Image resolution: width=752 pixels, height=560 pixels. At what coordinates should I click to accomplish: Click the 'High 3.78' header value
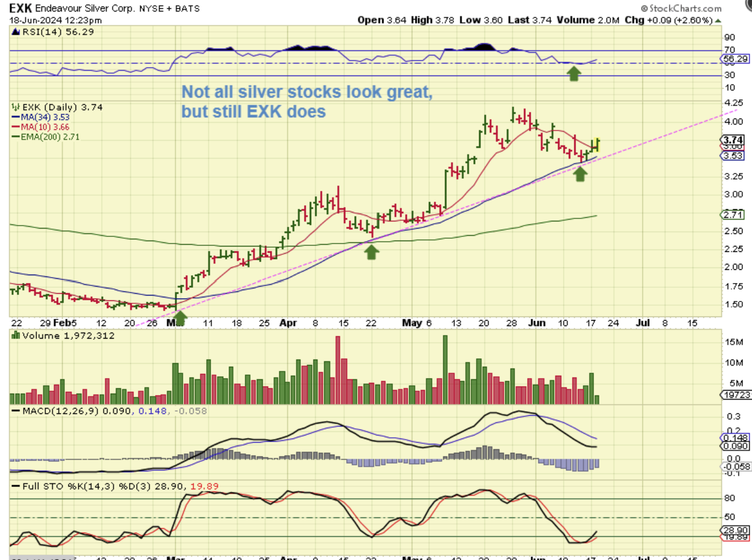pos(433,20)
